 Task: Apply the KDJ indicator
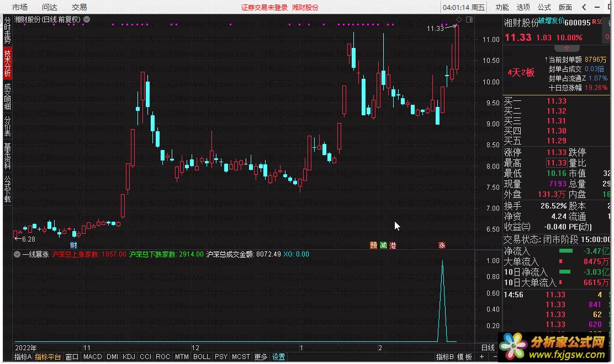[x=129, y=357]
